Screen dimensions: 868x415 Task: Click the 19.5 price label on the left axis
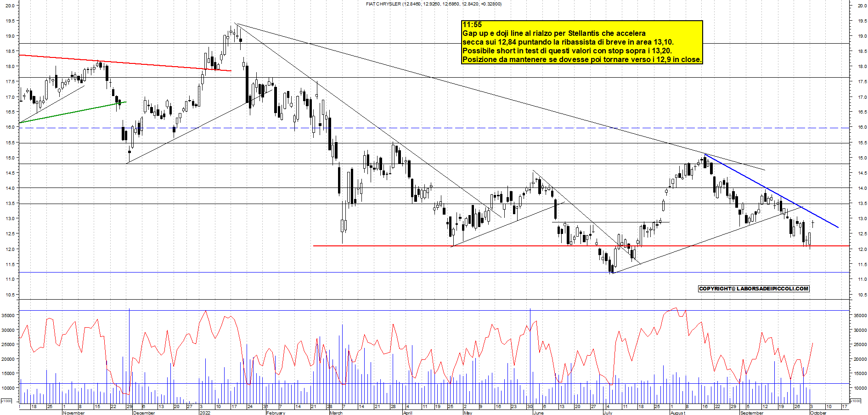click(x=10, y=21)
